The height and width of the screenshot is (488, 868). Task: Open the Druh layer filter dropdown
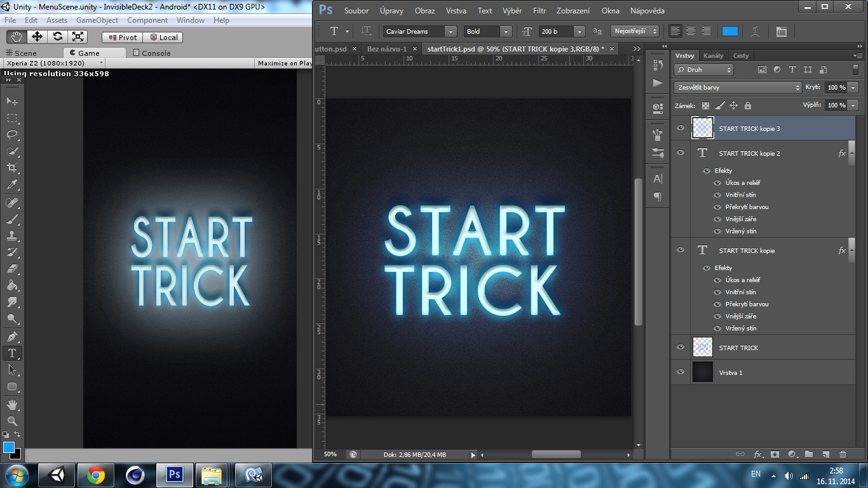703,70
